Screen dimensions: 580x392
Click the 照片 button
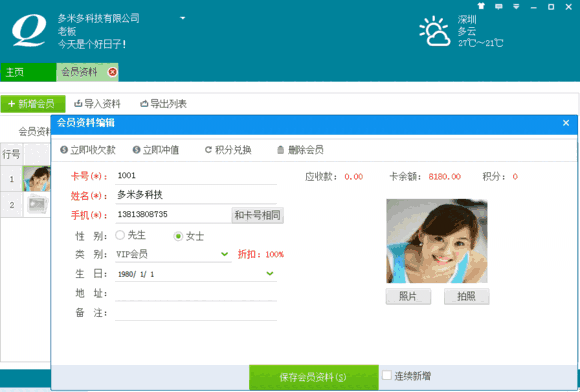[x=408, y=297]
